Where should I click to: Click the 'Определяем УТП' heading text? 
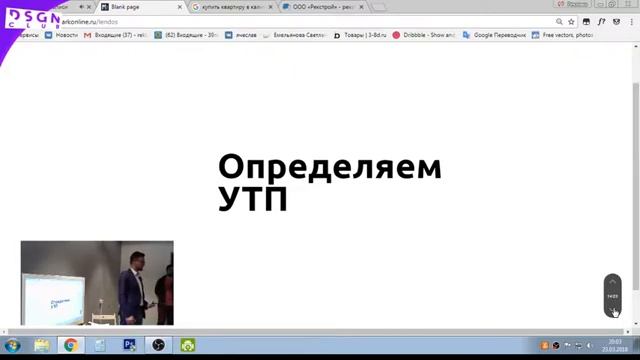330,182
